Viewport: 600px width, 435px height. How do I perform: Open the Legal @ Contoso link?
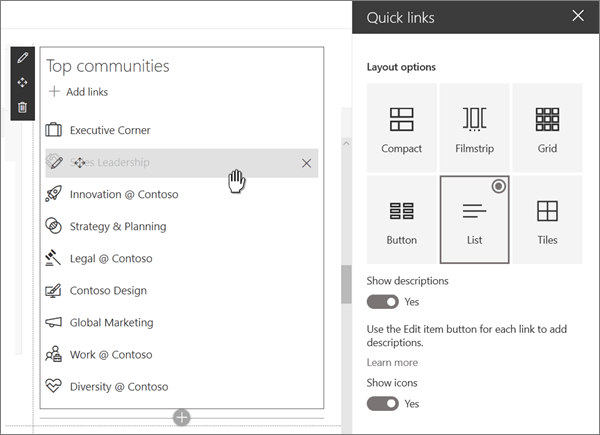point(111,259)
